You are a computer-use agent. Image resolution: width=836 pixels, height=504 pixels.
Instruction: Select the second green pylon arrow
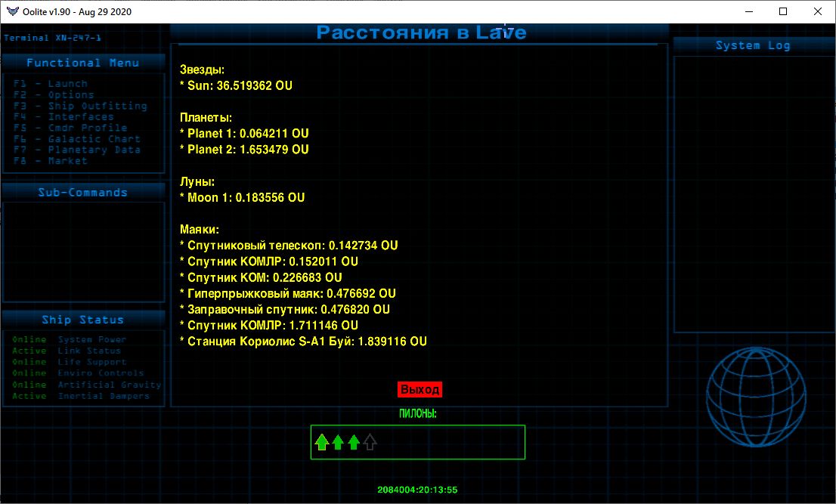point(338,442)
